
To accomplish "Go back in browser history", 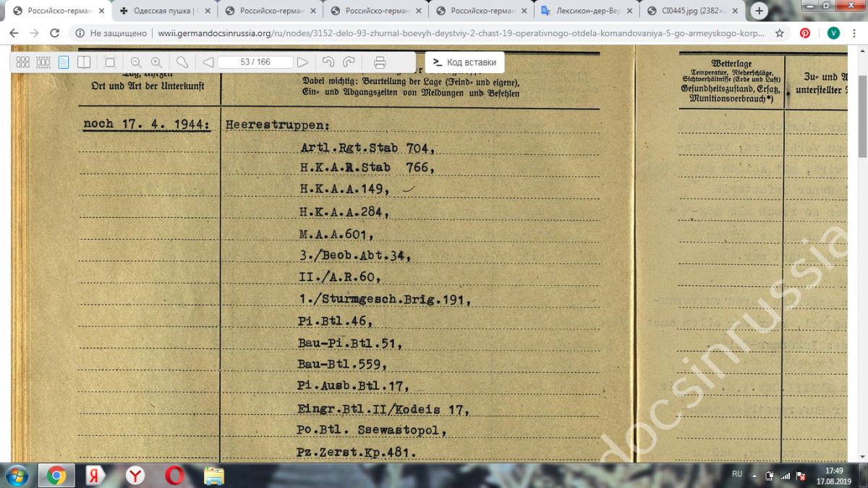I will point(14,33).
